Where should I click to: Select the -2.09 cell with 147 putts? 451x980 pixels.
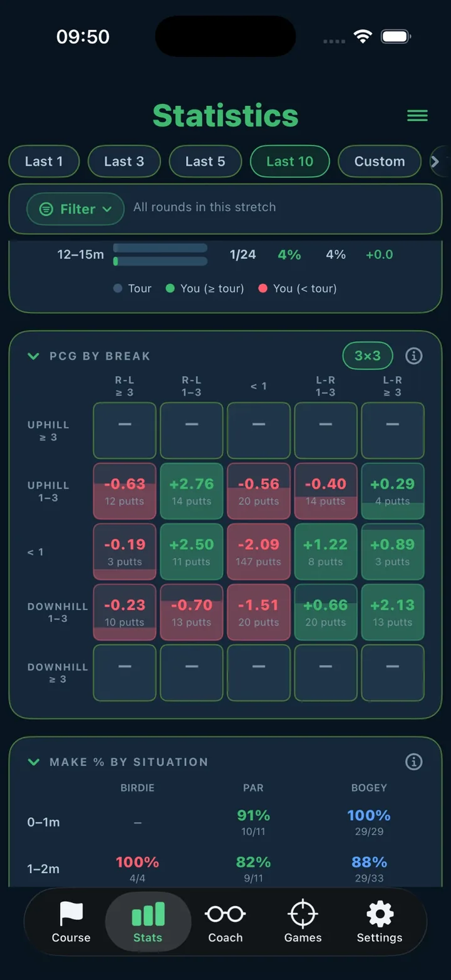(259, 552)
